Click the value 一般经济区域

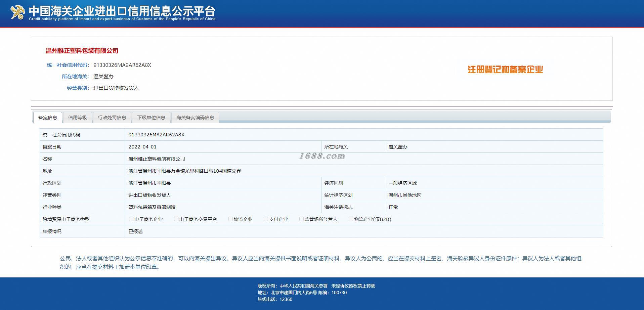pyautogui.click(x=402, y=183)
